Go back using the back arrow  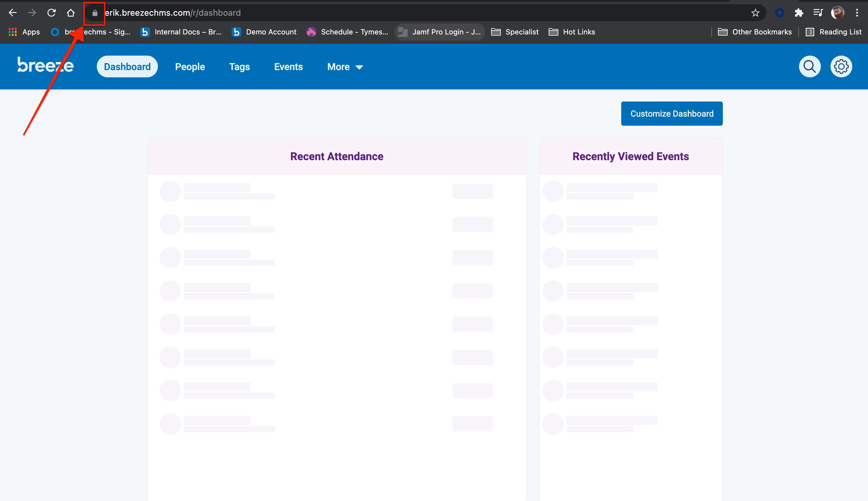point(13,13)
